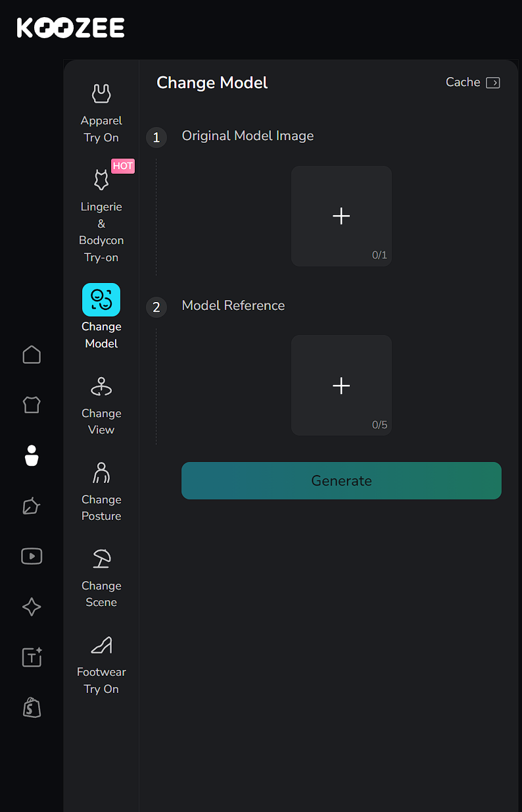Select the person model icon in rail
This screenshot has height=812, width=522.
coord(32,455)
